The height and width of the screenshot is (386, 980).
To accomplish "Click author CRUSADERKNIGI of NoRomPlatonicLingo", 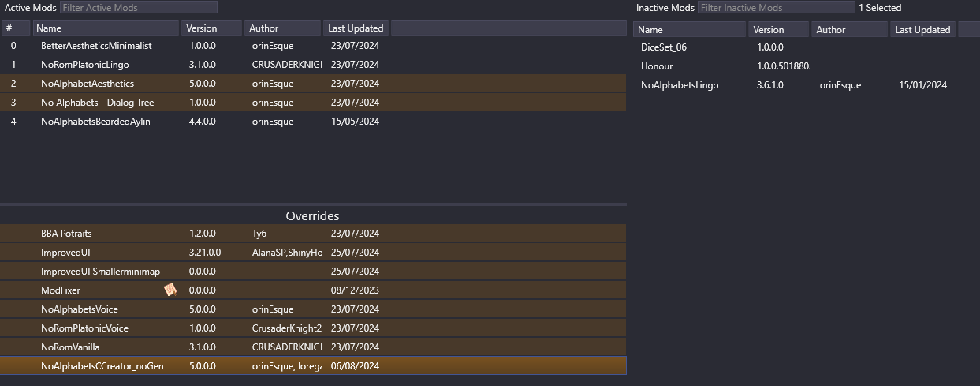I will [287, 65].
